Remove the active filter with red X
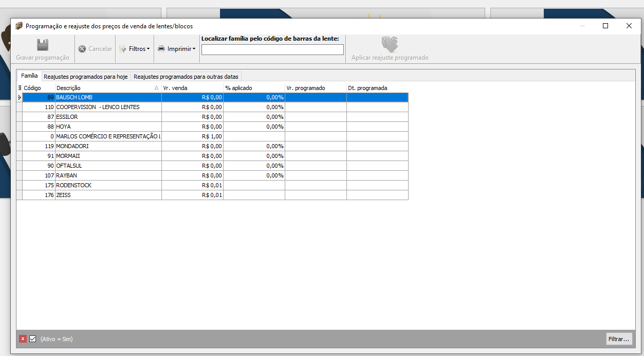This screenshot has width=644, height=356. tap(23, 339)
